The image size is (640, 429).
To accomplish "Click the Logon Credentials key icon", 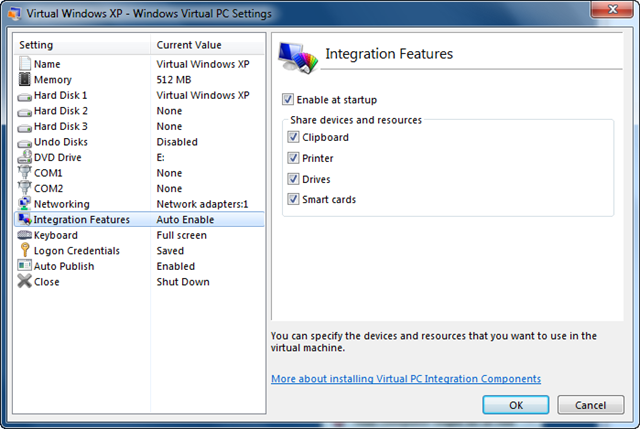I will point(25,250).
